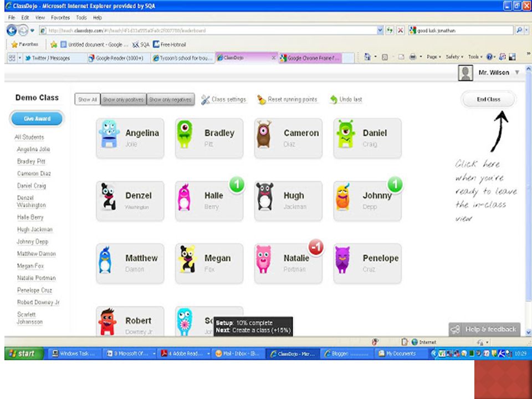Viewport: 532px width, 399px height.
Task: Click the End Class button
Action: point(488,99)
